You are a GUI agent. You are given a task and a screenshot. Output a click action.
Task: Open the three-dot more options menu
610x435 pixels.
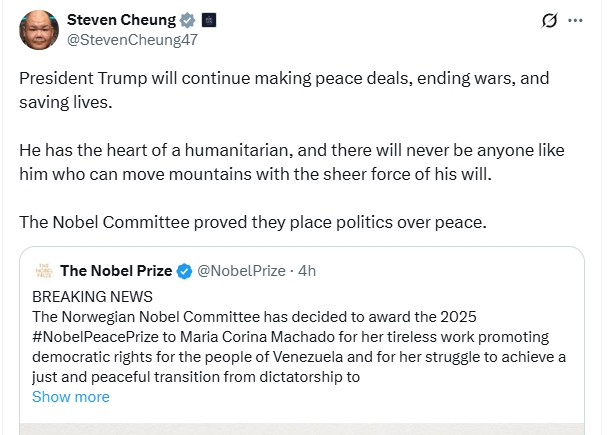coord(575,21)
